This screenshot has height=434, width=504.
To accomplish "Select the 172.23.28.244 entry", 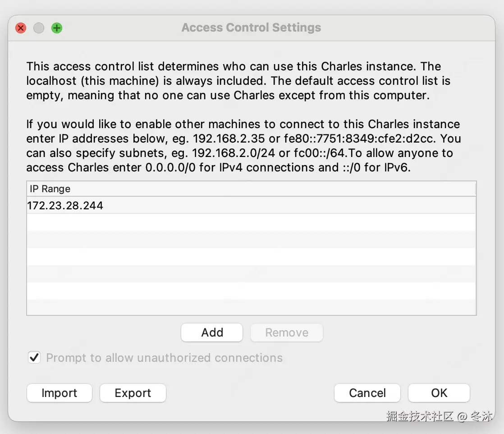I will coord(65,206).
